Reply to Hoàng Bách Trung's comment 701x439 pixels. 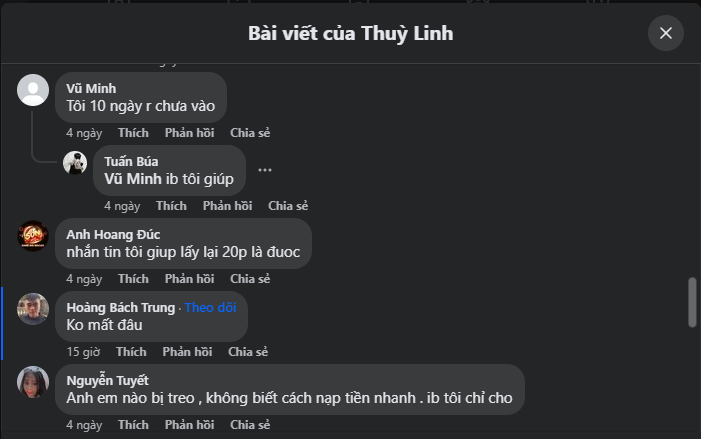coord(187,352)
